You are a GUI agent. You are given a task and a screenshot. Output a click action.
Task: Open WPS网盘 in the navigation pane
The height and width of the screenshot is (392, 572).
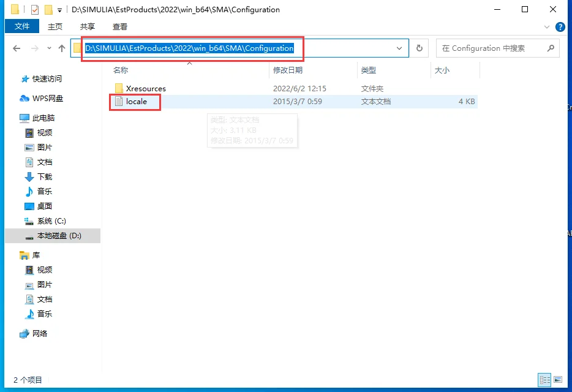pos(47,98)
